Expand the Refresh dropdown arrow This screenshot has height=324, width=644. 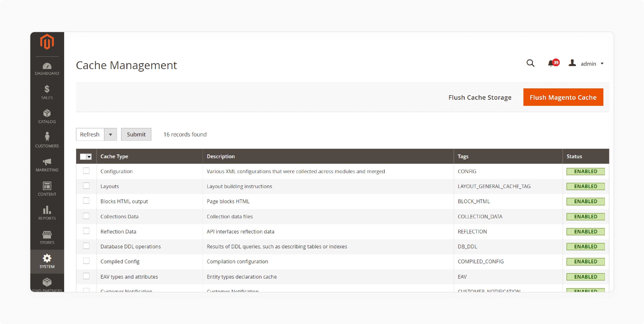pos(111,134)
